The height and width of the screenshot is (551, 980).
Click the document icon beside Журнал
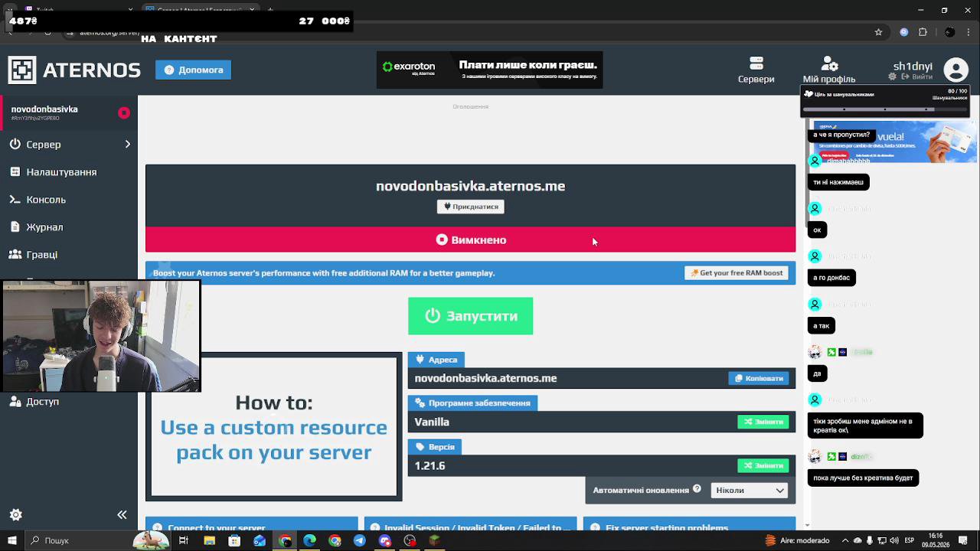[x=15, y=227]
